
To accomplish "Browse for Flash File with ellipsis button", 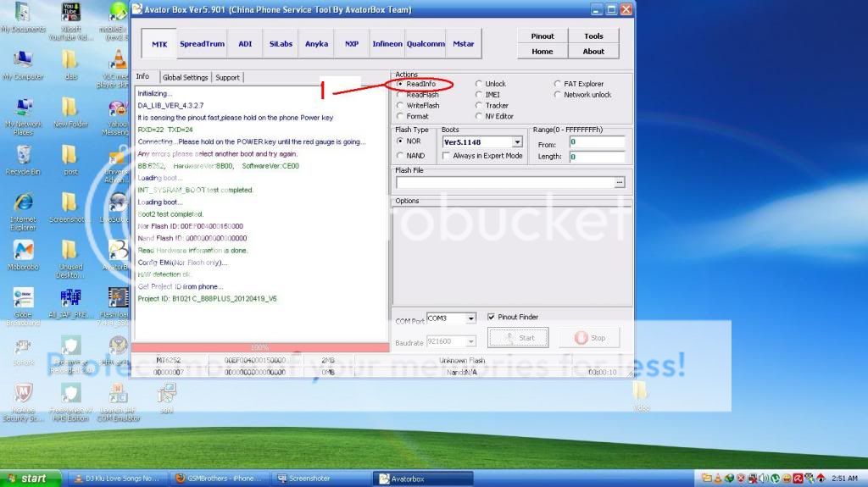I will pos(620,182).
